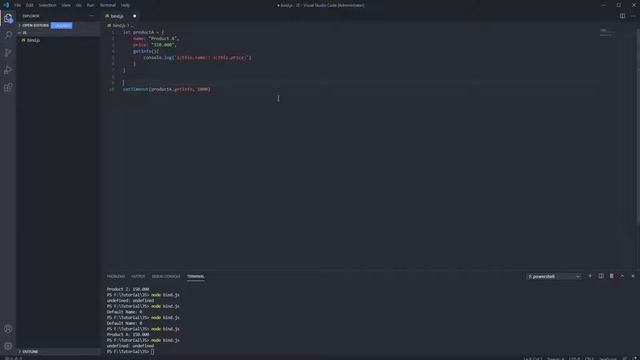
Task: Open the Go menu
Action: pos(79,5)
